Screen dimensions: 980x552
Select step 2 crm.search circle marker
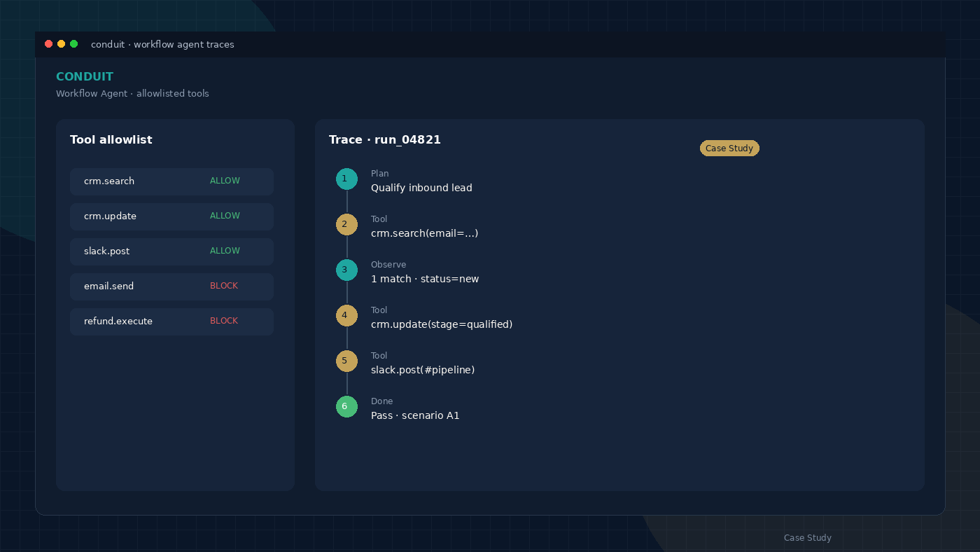click(x=346, y=225)
